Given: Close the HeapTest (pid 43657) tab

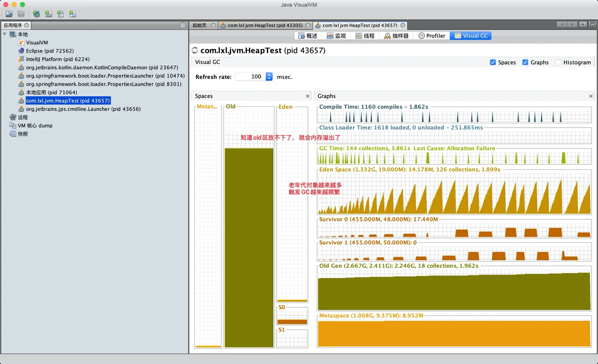Looking at the screenshot, I should (x=402, y=25).
